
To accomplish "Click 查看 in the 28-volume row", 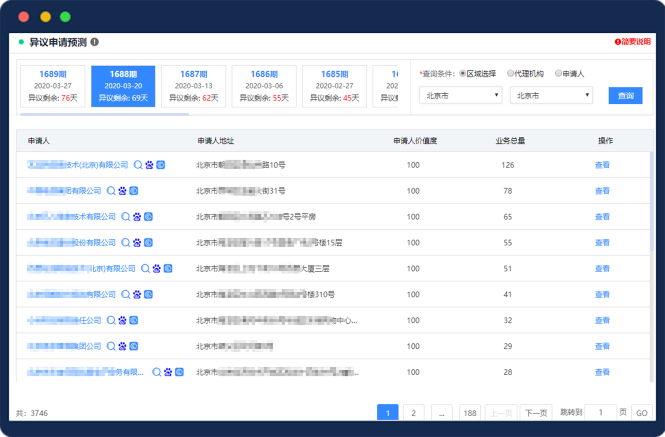I will pos(602,372).
